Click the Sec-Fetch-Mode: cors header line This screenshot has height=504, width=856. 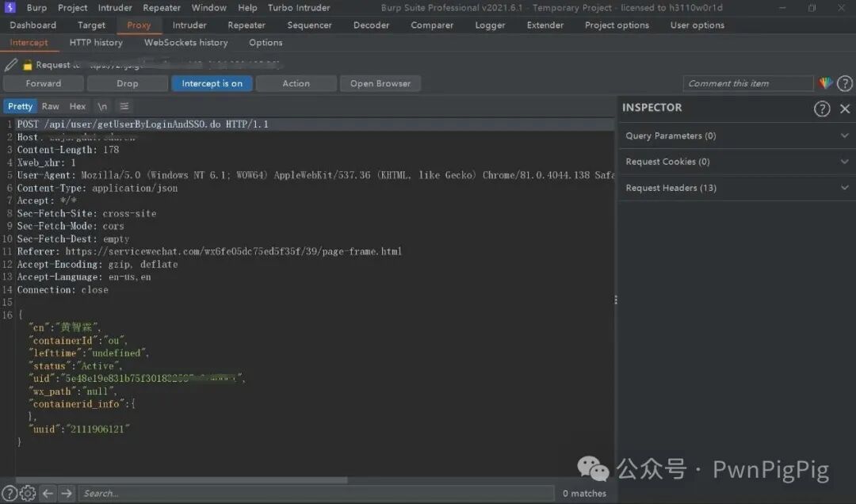tap(71, 226)
